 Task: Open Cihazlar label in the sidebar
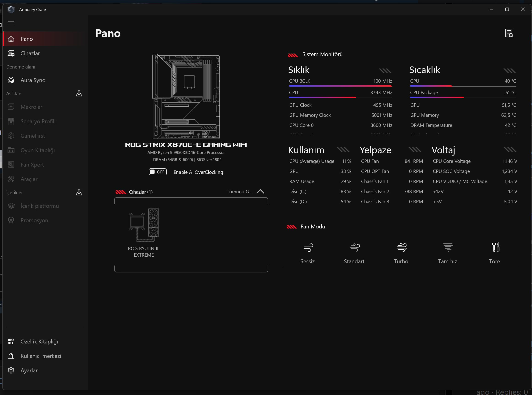click(x=30, y=53)
